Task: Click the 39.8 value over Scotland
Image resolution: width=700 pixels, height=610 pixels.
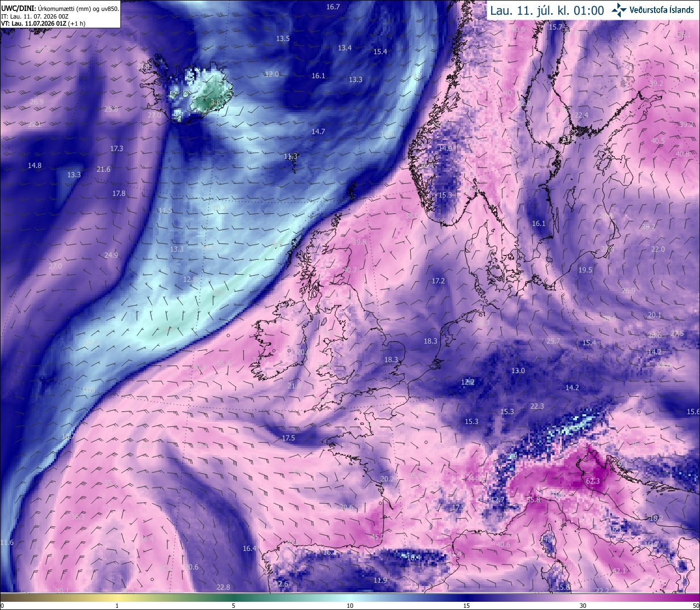Action: coord(359,242)
